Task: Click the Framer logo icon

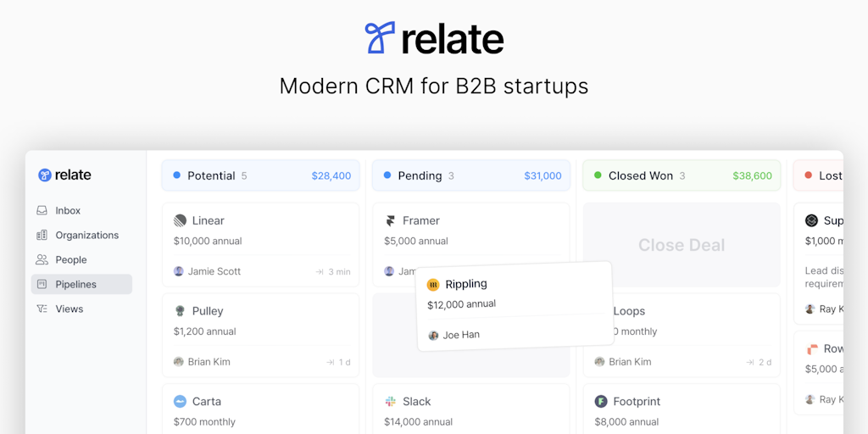Action: point(390,220)
